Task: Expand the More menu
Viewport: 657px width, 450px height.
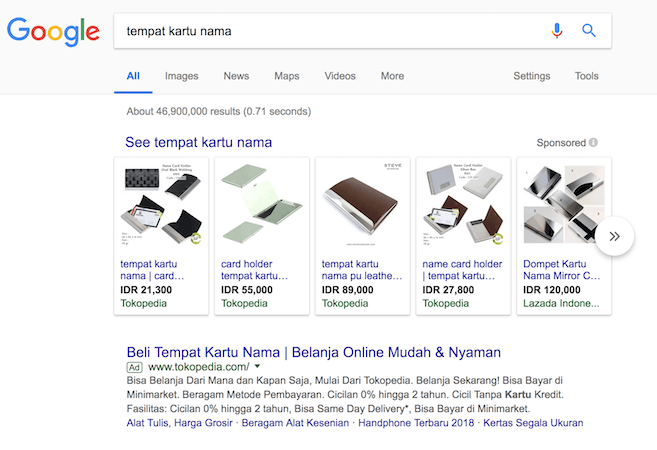Action: pos(392,76)
